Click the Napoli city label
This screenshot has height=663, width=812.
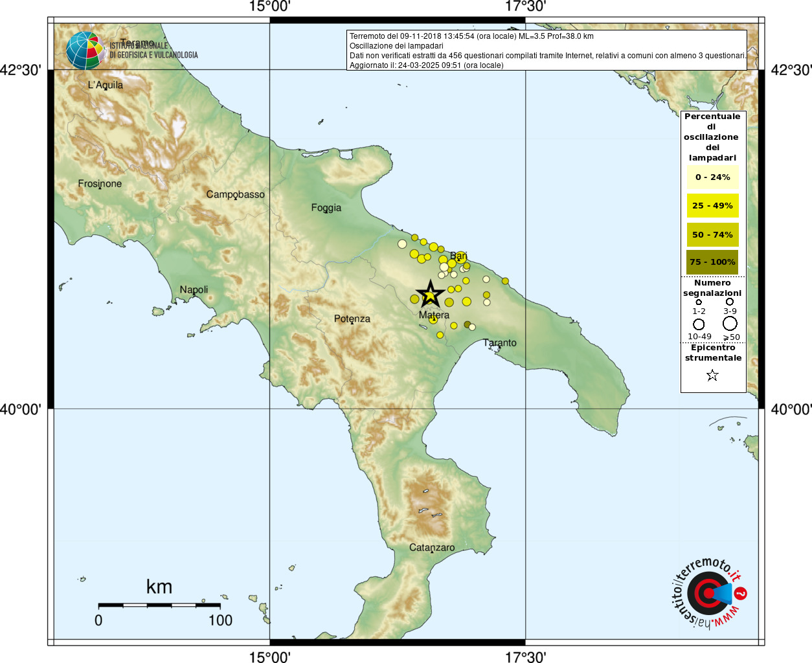(x=194, y=289)
